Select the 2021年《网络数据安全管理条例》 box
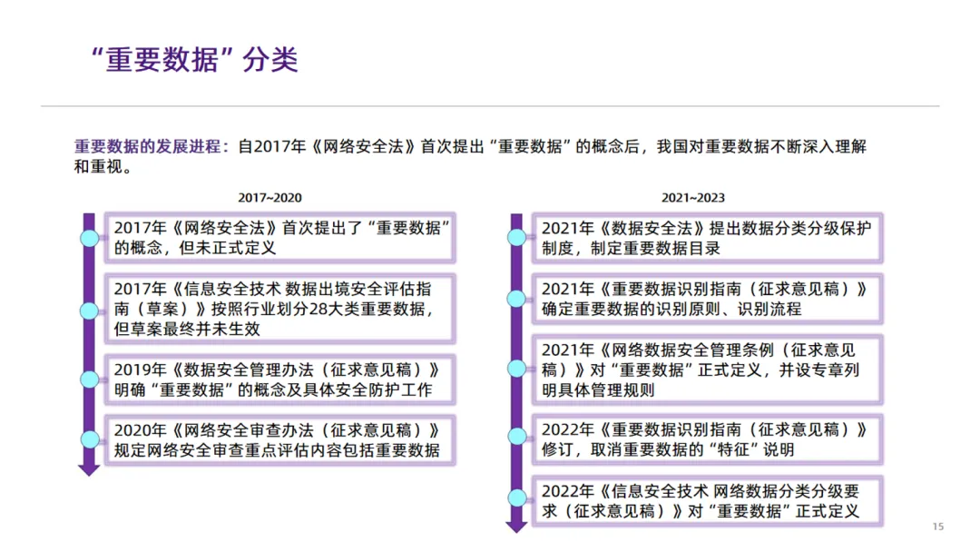This screenshot has height=552, width=980. click(708, 370)
